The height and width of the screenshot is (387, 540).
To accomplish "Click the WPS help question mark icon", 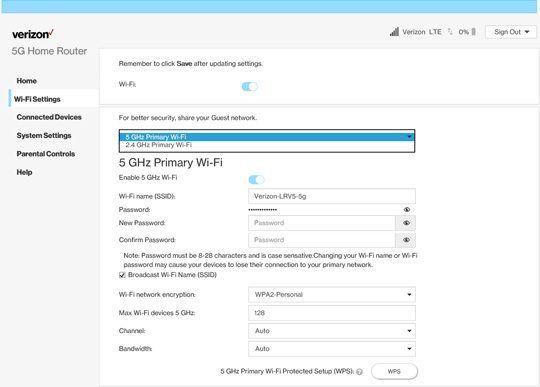I will (x=359, y=372).
